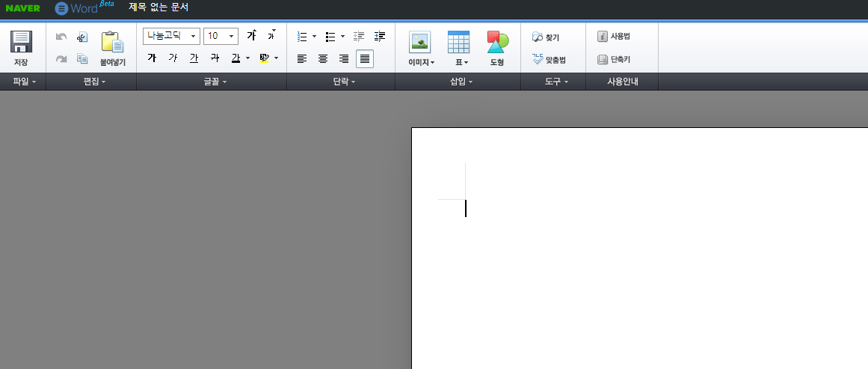This screenshot has width=868, height=369.
Task: Cut selection with the scissors icon
Action: pyautogui.click(x=82, y=37)
